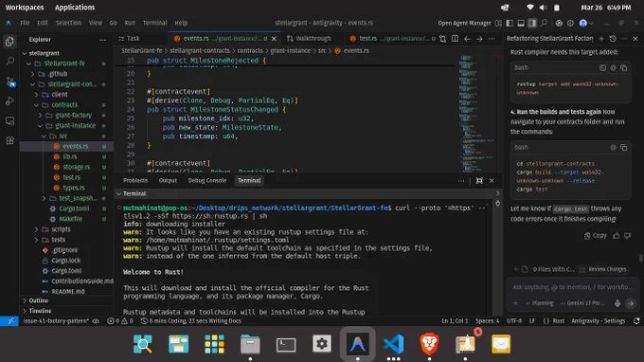Screen dimensions: 644x362
Task: Click the issue-41-factory-pattern branch status
Action: [56, 321]
